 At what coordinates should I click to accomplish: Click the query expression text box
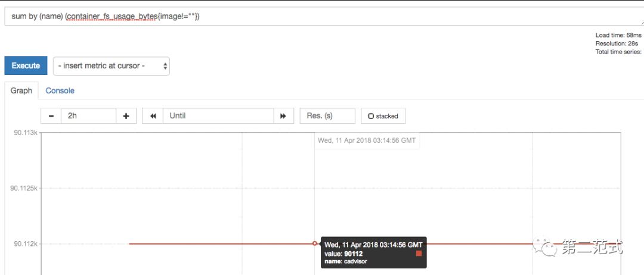pos(324,17)
